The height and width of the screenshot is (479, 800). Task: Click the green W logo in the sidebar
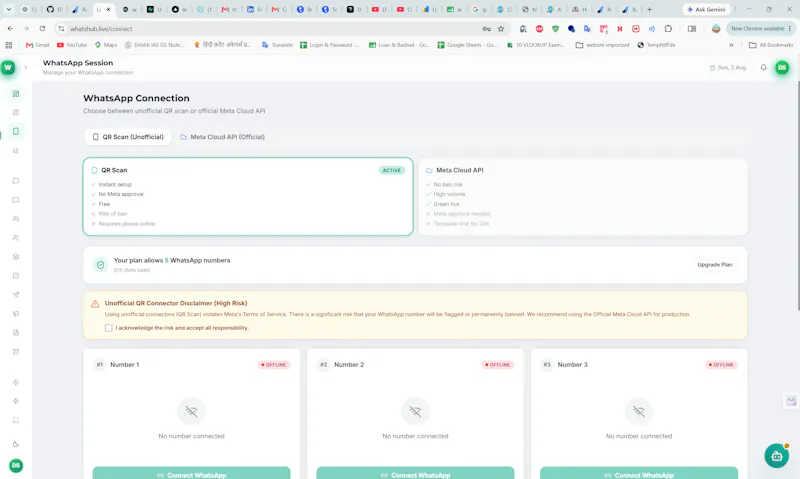tap(8, 67)
